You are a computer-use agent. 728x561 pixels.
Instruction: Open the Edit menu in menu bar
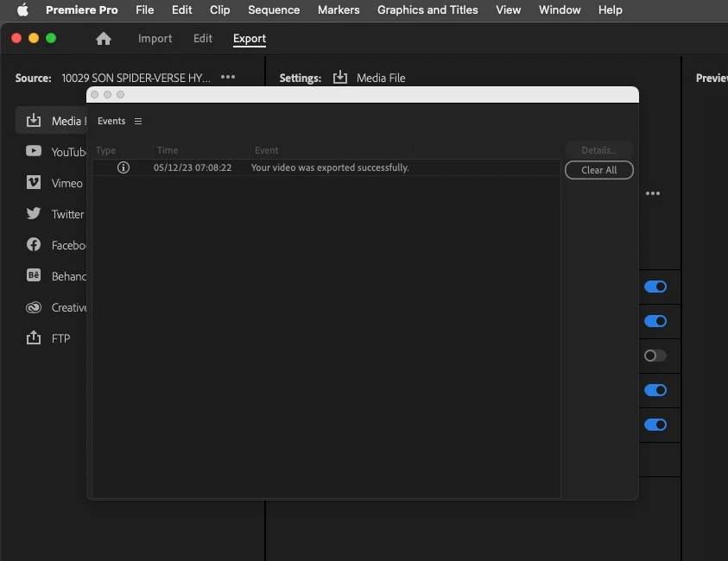[x=181, y=9]
